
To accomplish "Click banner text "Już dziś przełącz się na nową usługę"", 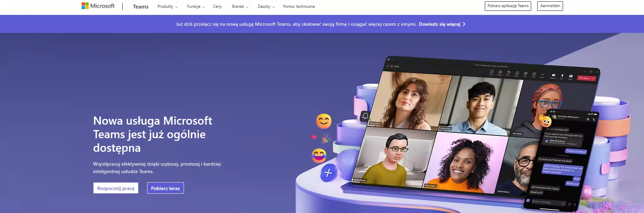I will coord(214,24).
